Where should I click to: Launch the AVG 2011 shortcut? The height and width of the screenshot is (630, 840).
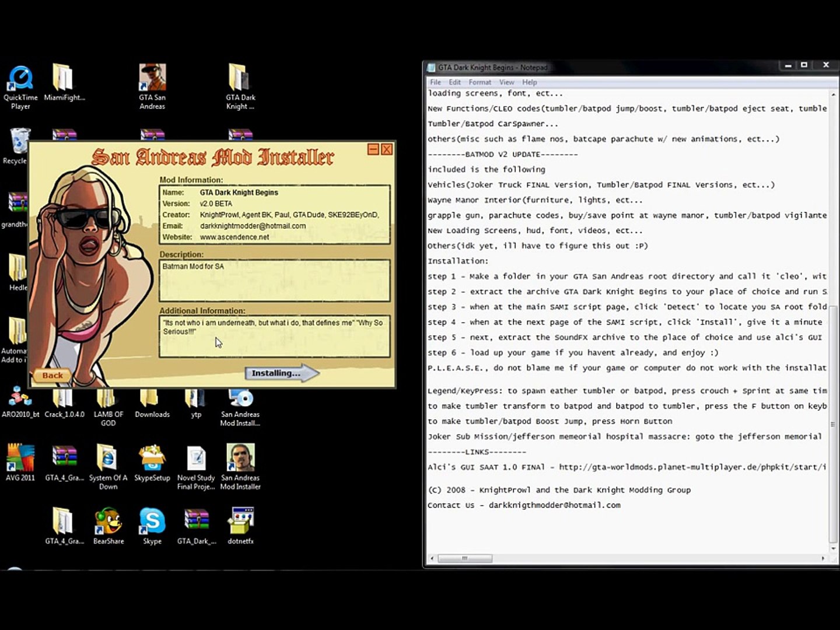tap(20, 463)
